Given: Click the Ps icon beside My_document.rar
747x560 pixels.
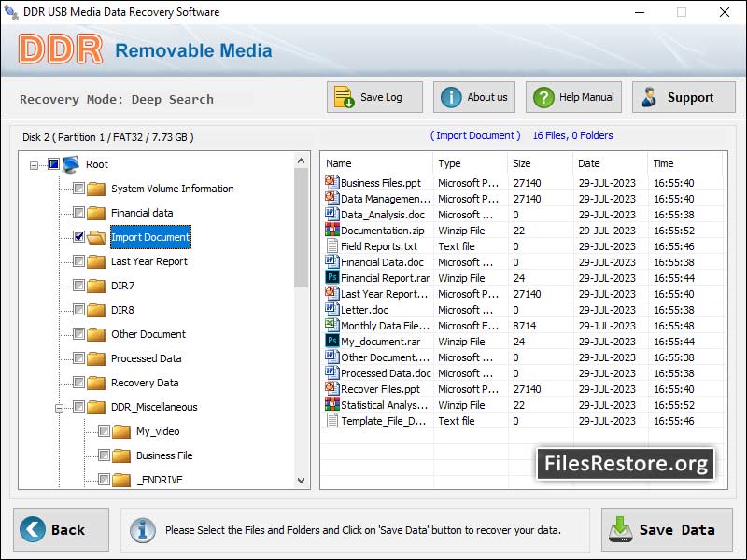Looking at the screenshot, I should (330, 342).
